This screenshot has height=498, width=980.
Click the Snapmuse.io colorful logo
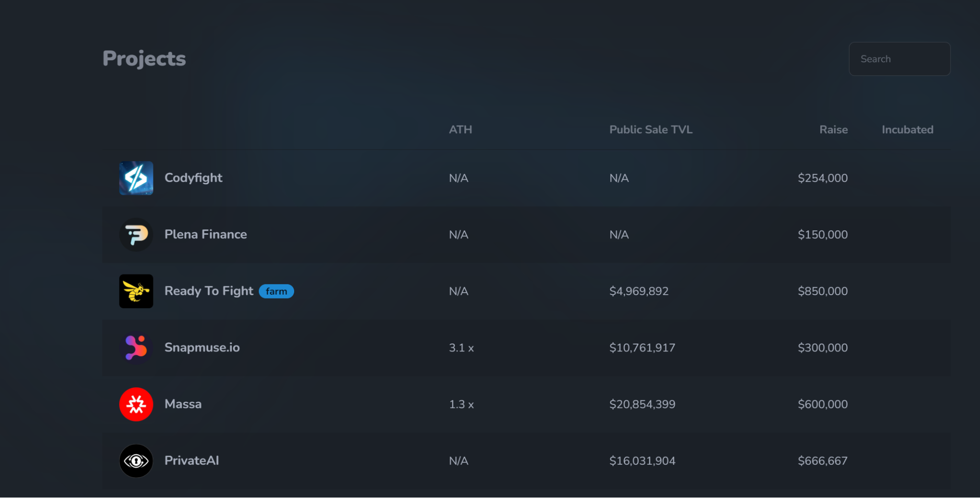pos(136,348)
